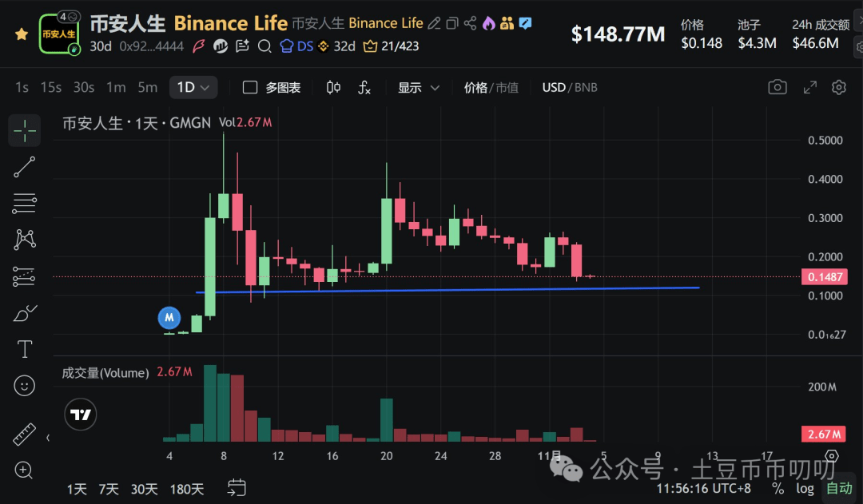Screen dimensions: 863x504
Task: Open the 1D timeframe dropdown
Action: (x=193, y=88)
